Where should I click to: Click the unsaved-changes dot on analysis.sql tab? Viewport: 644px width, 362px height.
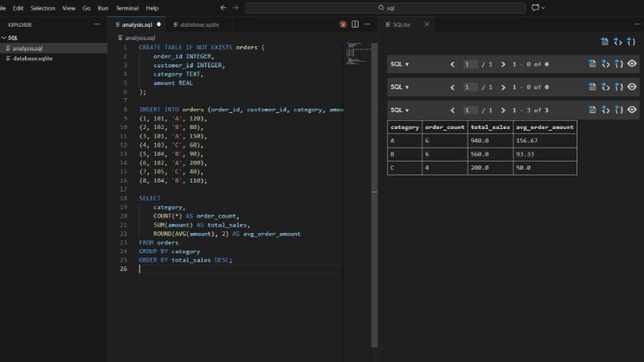(158, 24)
